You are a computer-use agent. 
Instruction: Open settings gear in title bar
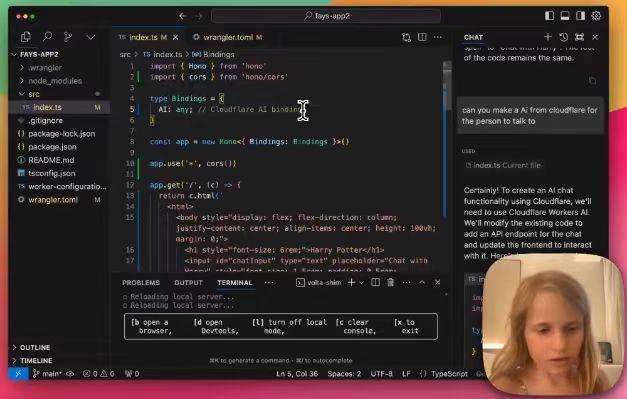pos(596,16)
